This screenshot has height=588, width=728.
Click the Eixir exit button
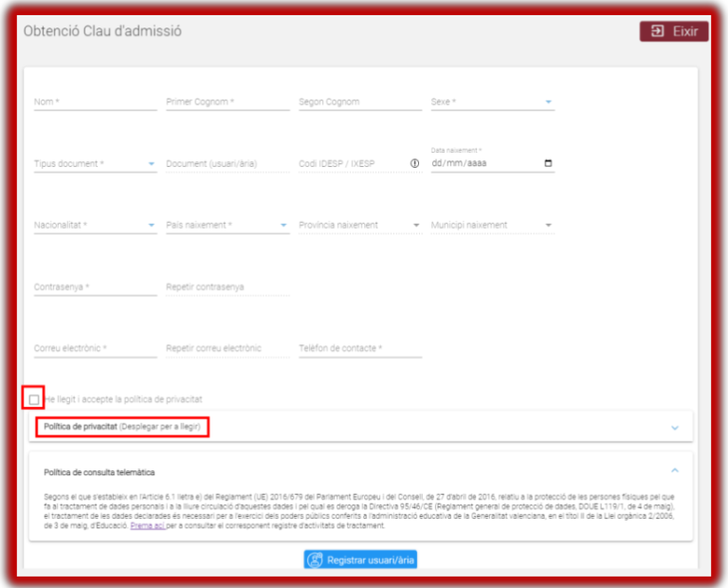(x=674, y=31)
